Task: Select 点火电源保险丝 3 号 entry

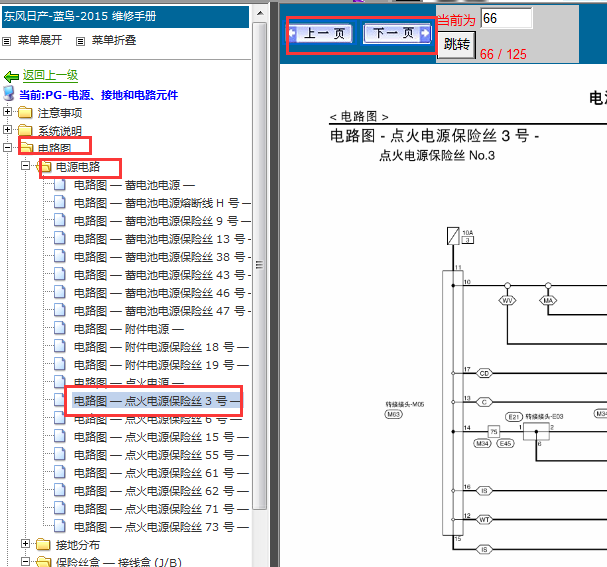Action: point(157,401)
